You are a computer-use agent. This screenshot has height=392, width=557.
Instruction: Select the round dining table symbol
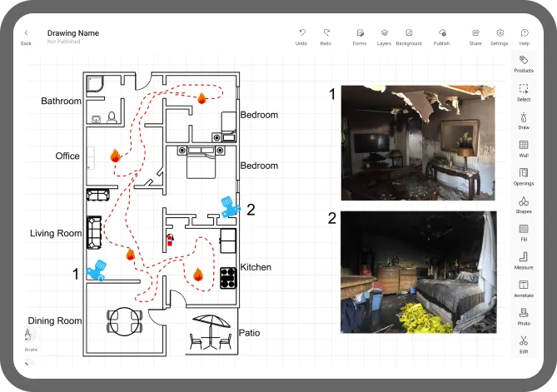[125, 321]
